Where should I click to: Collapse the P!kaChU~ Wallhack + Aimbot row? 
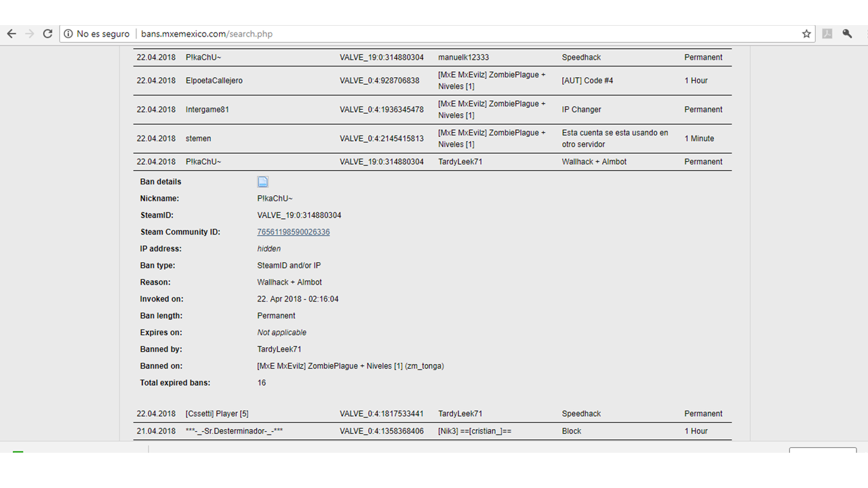point(433,162)
